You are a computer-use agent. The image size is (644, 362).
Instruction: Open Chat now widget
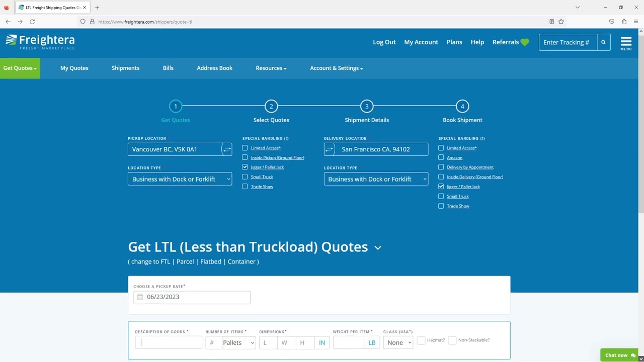pyautogui.click(x=620, y=355)
